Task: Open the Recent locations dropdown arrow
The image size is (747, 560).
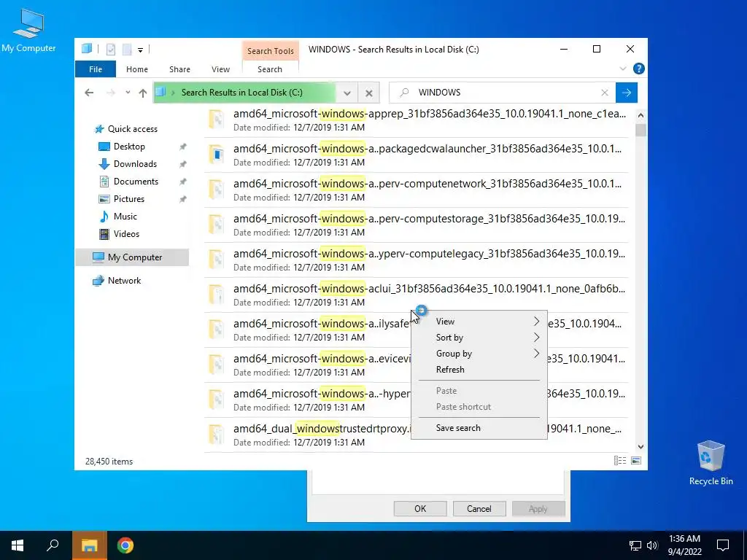Action: click(128, 93)
